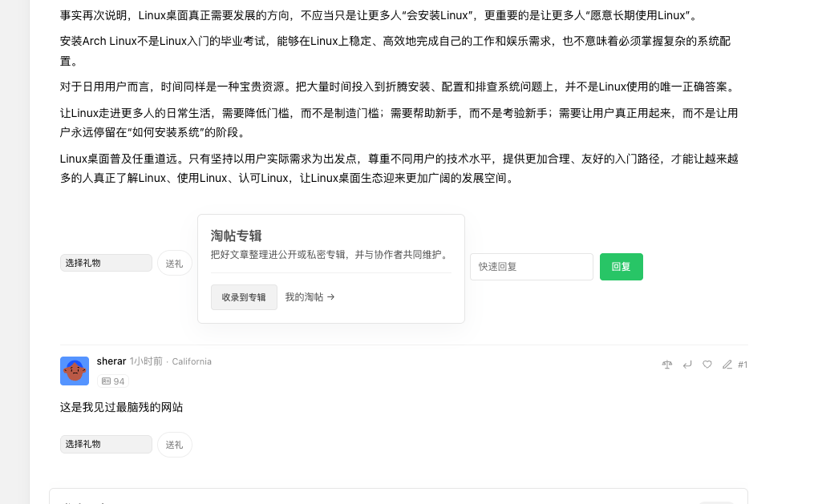822x504 pixels.
Task: Click the reply arrow icon on sherar's comment
Action: coord(687,365)
